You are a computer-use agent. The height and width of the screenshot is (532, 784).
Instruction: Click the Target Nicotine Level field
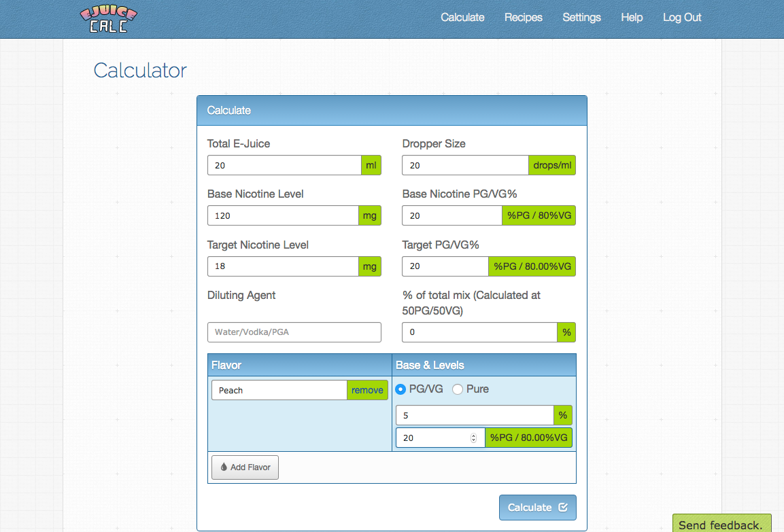pos(283,266)
